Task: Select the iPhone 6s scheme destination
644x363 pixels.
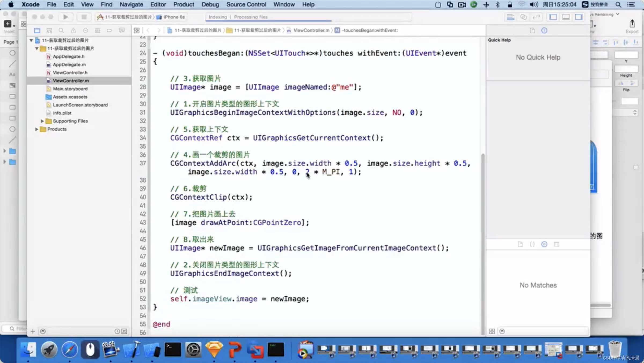Action: tap(174, 17)
